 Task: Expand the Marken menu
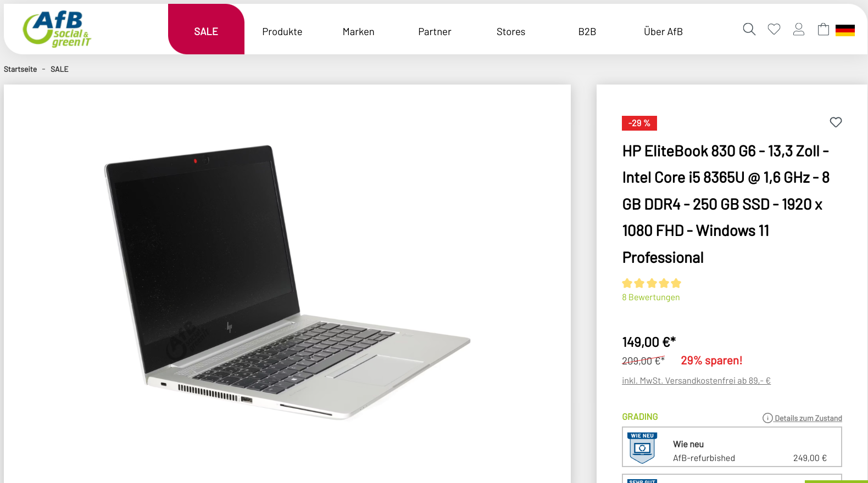click(x=358, y=32)
